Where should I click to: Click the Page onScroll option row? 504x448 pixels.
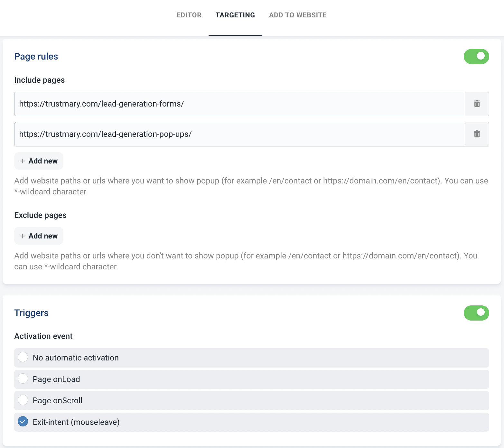(x=251, y=401)
